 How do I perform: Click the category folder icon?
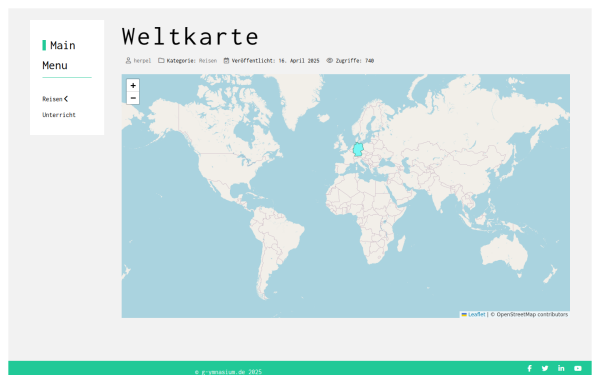pyautogui.click(x=161, y=60)
